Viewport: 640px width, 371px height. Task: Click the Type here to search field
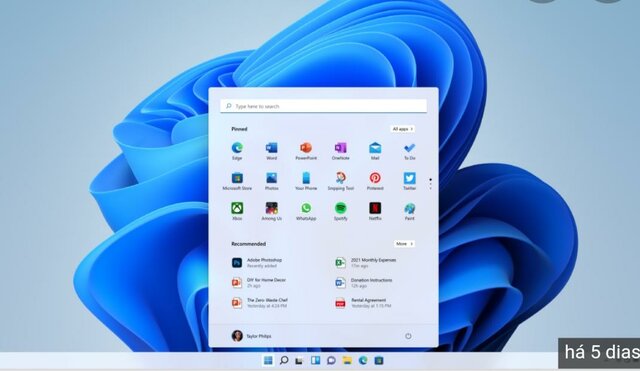pos(324,106)
